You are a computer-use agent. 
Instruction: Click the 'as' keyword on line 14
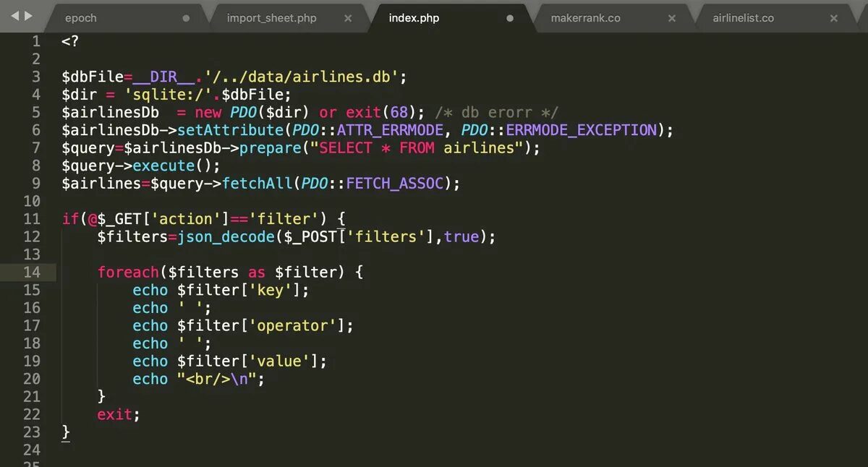(257, 272)
